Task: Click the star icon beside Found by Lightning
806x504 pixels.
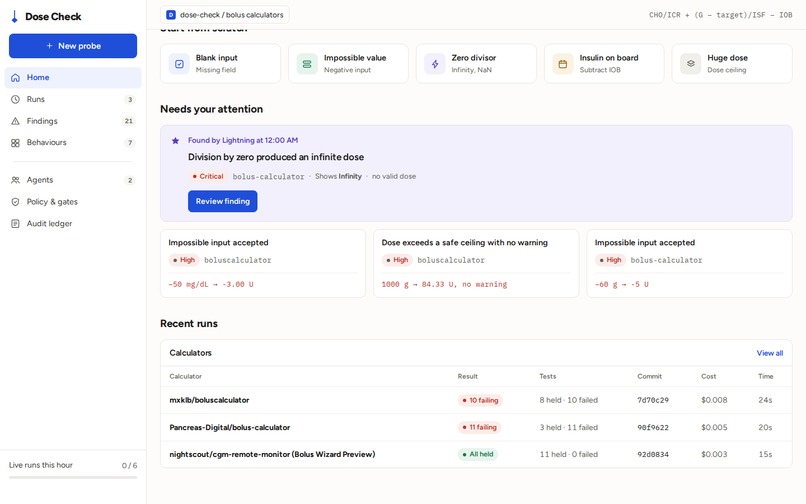Action: (175, 140)
